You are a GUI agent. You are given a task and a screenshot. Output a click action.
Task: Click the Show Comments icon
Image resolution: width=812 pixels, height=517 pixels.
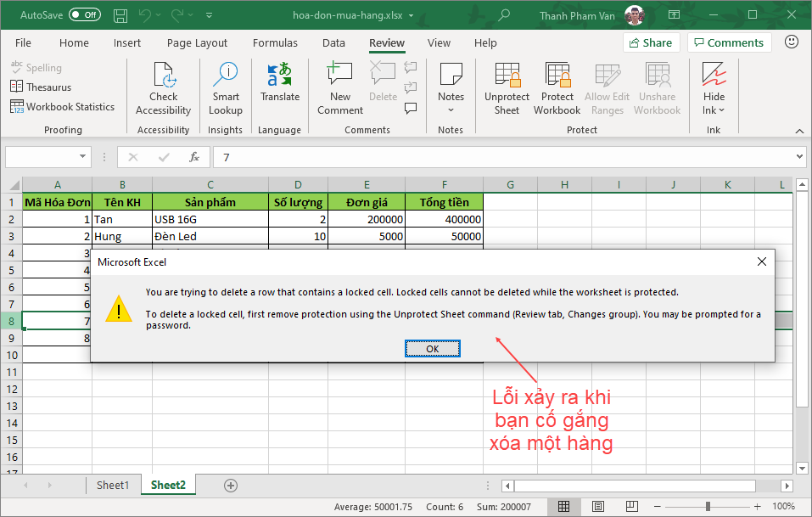point(411,109)
